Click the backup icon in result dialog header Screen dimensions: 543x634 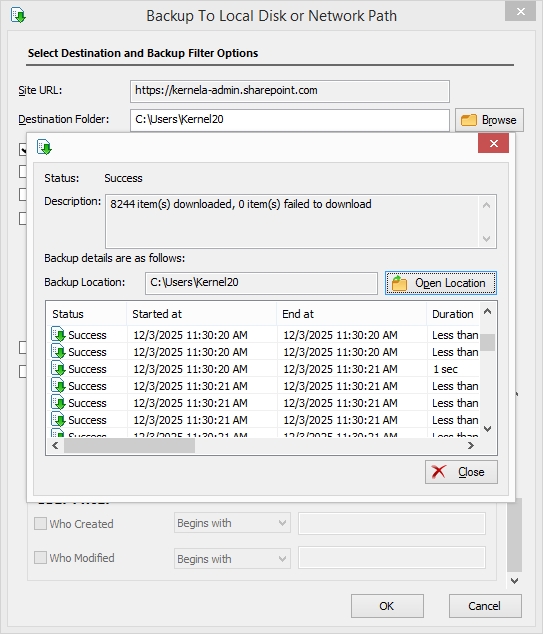pos(44,147)
